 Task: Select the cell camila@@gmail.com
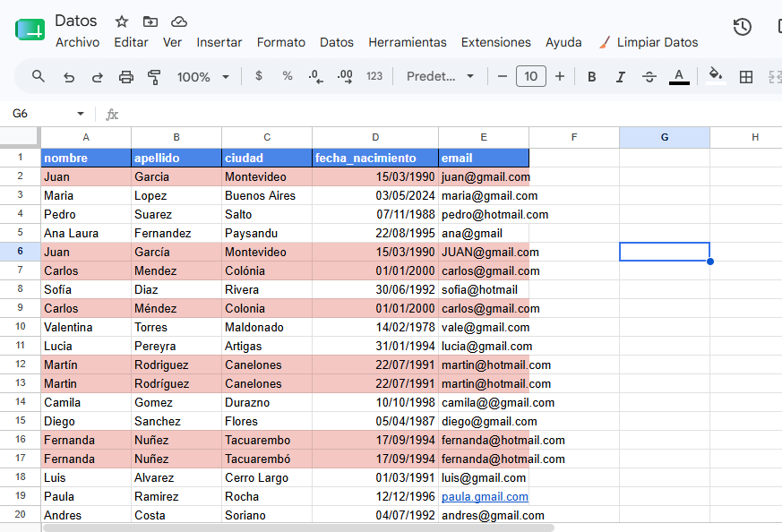point(484,402)
